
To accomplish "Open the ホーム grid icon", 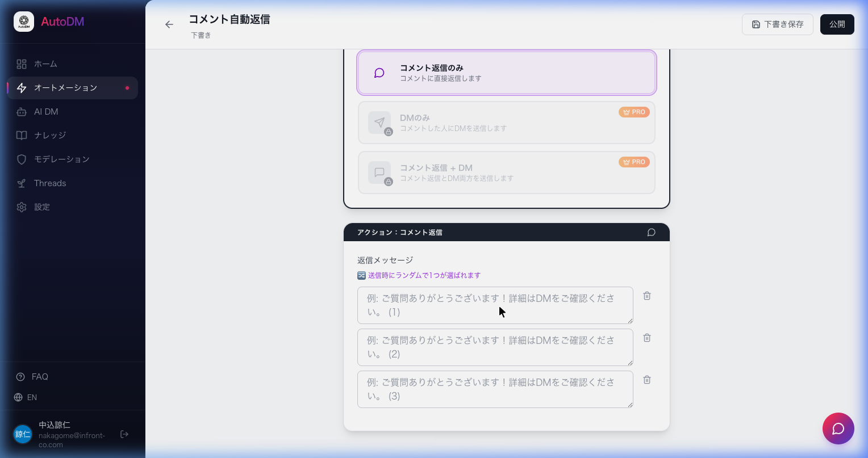I will (22, 64).
